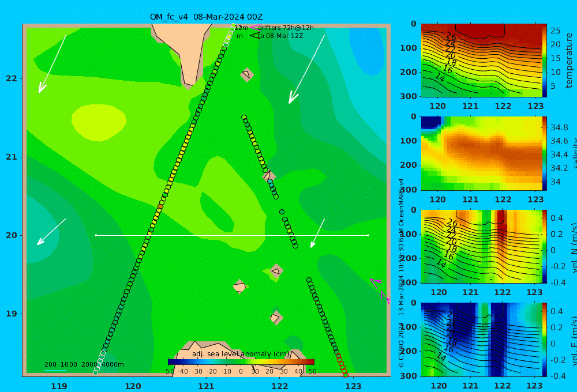Viewport: 577px width, 392px height.
Task: Click the large white wind arrow at upper left
Action: [x=53, y=63]
